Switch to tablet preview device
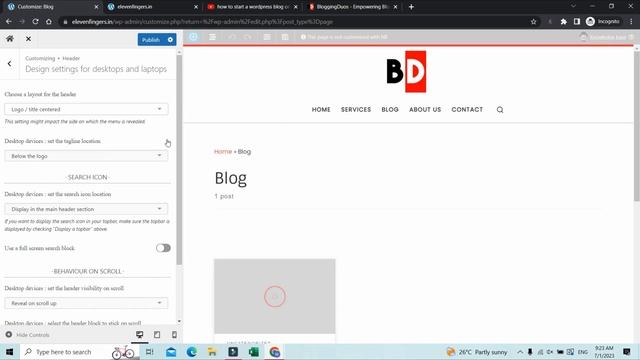Screen dimensions: 640x360 (x=157, y=335)
